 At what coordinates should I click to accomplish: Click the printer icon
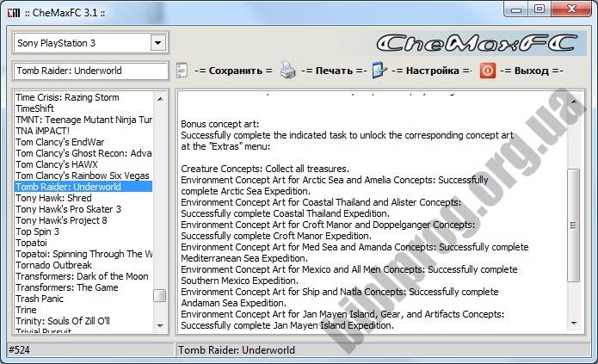click(287, 71)
